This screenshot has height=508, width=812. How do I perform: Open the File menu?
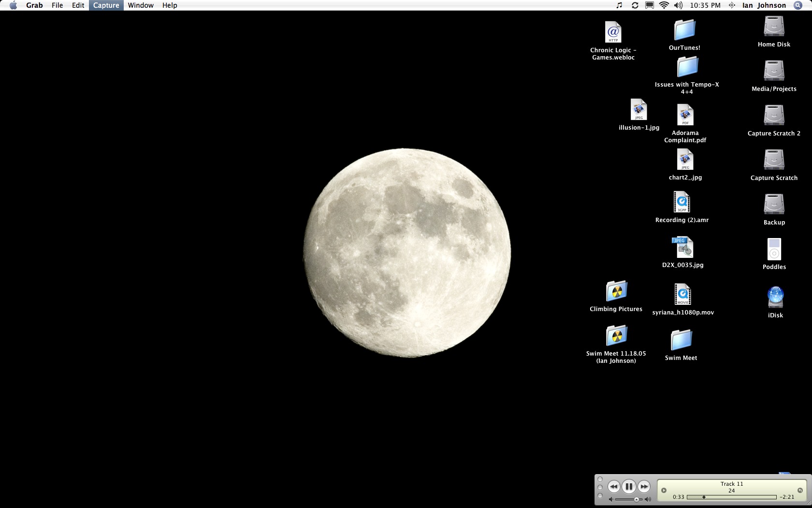[x=58, y=5]
